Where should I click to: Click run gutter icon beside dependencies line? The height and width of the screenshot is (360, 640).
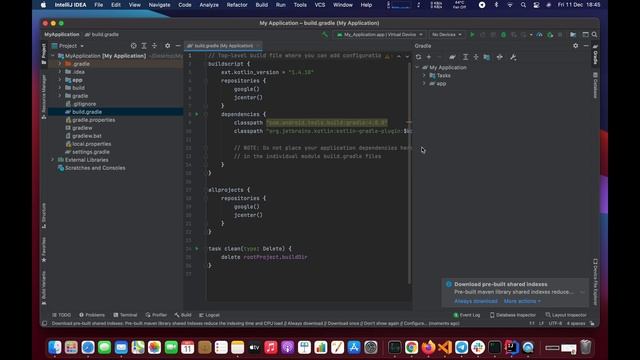tap(197, 114)
